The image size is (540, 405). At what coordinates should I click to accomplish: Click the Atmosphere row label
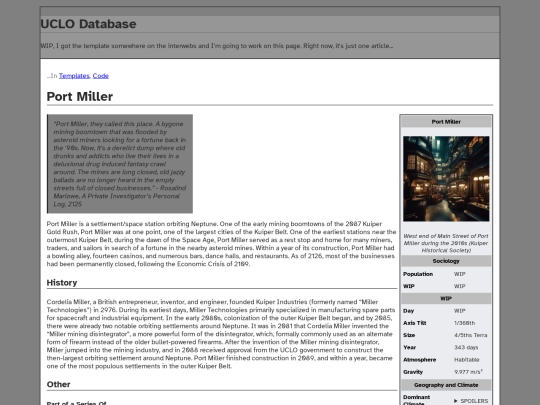(419, 360)
